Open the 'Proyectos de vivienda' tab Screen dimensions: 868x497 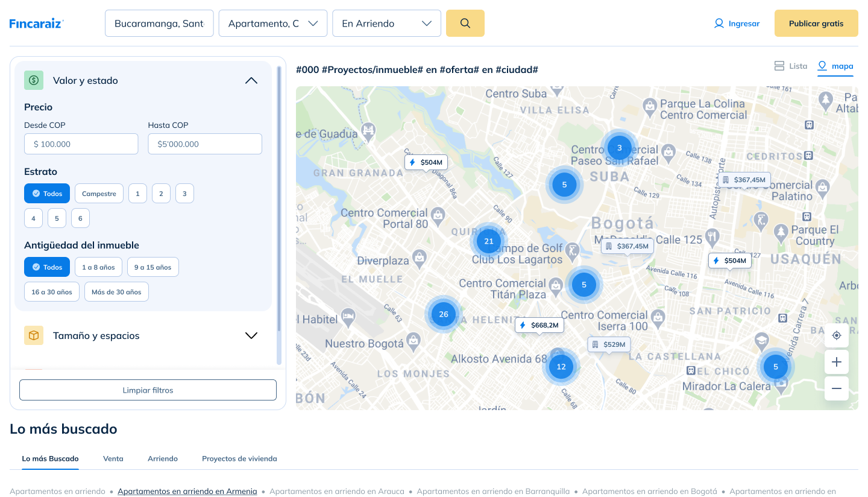point(239,458)
